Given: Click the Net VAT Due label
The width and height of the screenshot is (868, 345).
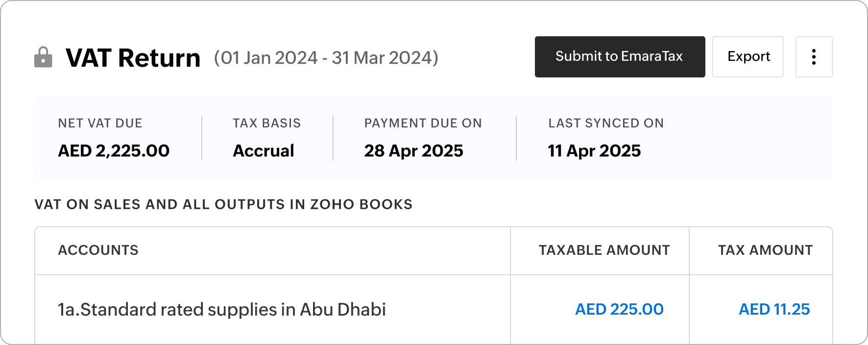Looking at the screenshot, I should coord(100,123).
